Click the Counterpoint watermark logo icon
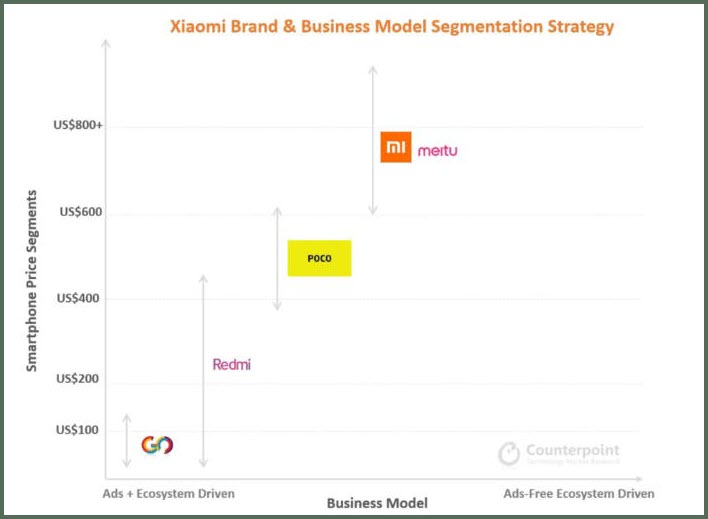 click(509, 453)
